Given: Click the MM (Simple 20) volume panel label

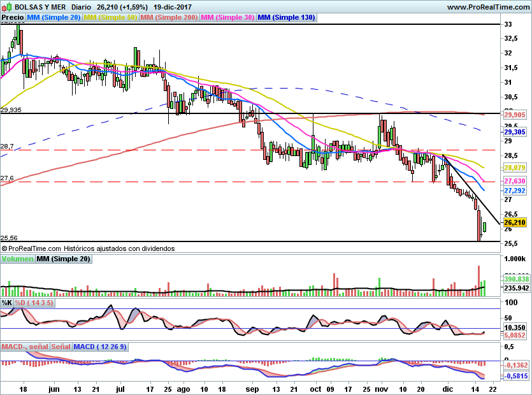Looking at the screenshot, I should pos(64,259).
